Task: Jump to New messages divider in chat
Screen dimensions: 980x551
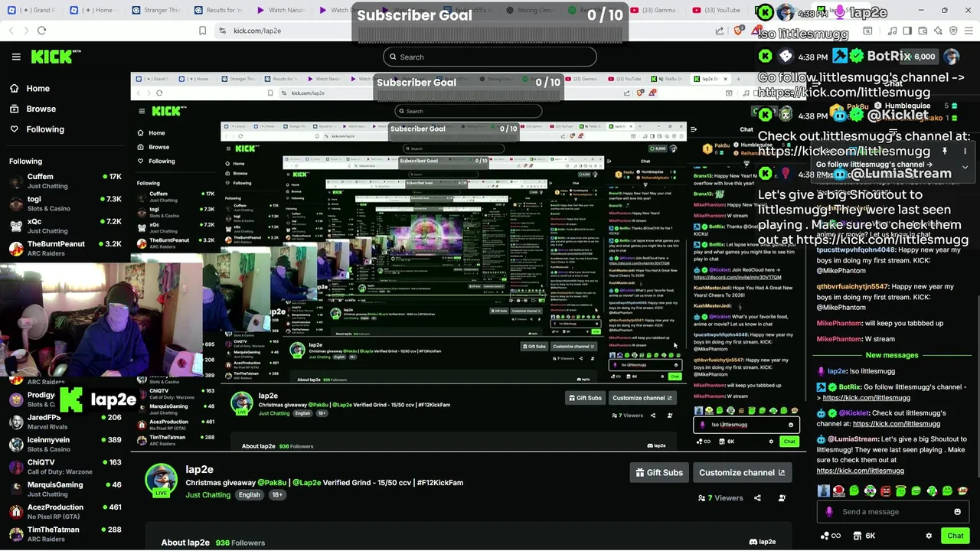Action: 892,355
